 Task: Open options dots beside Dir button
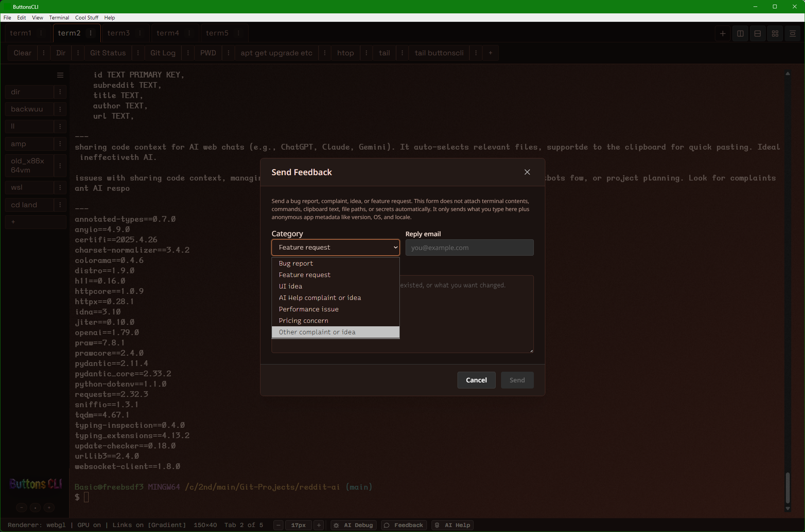78,53
